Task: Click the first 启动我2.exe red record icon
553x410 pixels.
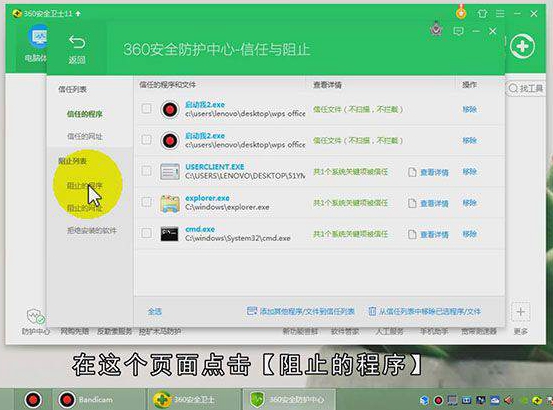Action: [x=170, y=110]
